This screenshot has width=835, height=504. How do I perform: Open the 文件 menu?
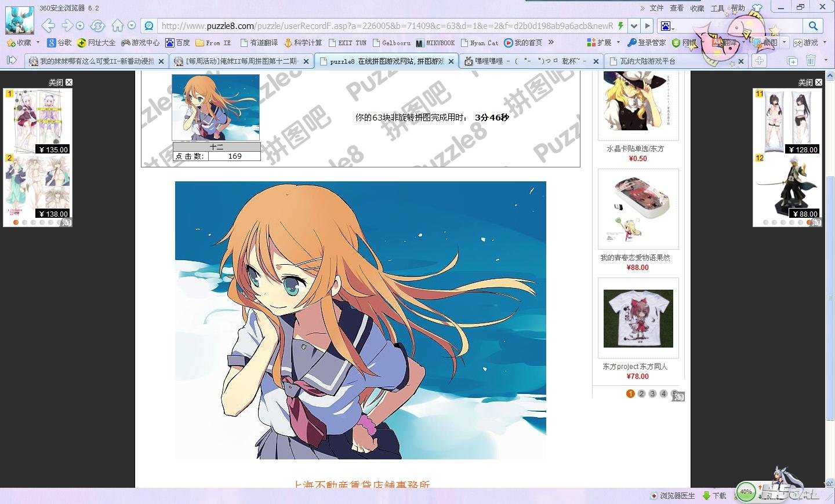point(656,8)
